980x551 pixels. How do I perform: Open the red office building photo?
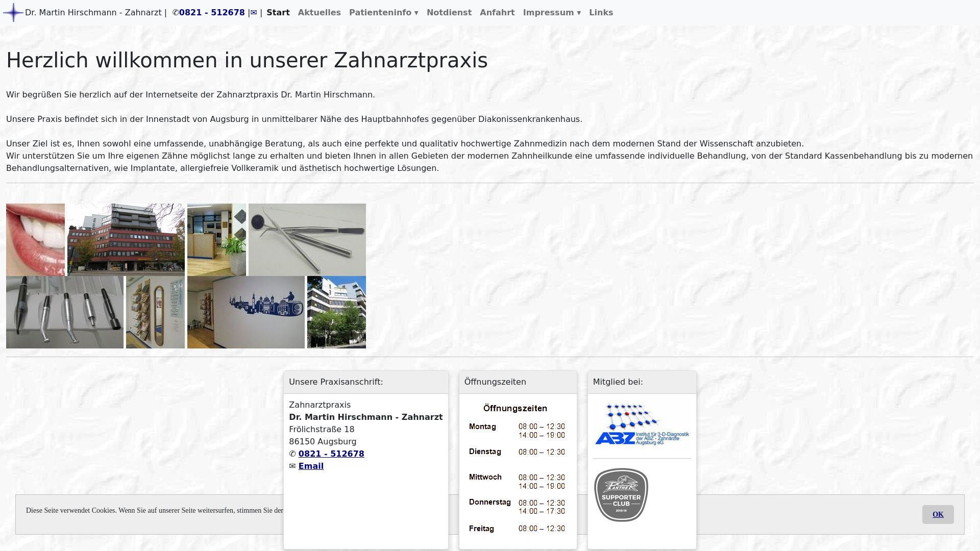click(126, 240)
